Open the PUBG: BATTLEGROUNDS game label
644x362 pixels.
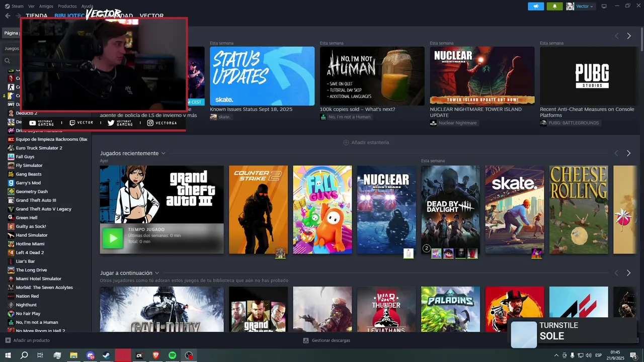[570, 123]
